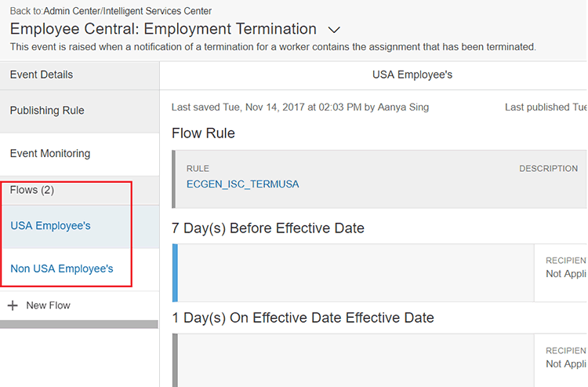
Task: Open the Non USA Employee's flow
Action: click(x=79, y=269)
